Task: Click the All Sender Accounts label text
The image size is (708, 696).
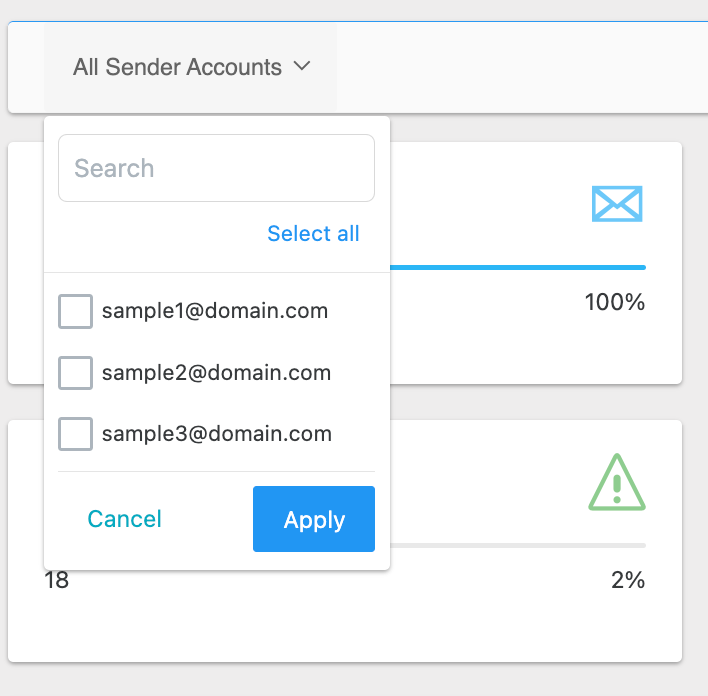Action: coord(177,67)
